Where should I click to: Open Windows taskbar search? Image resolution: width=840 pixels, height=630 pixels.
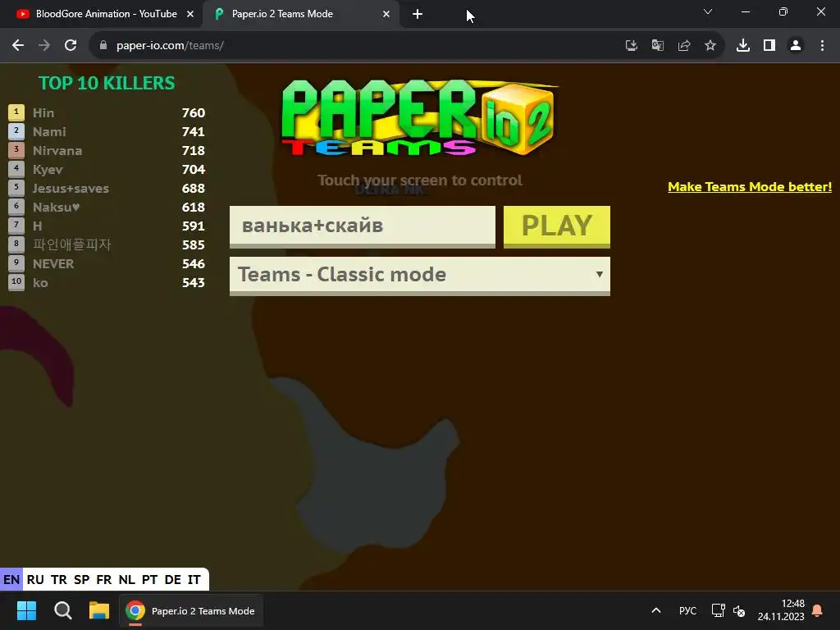(x=62, y=610)
